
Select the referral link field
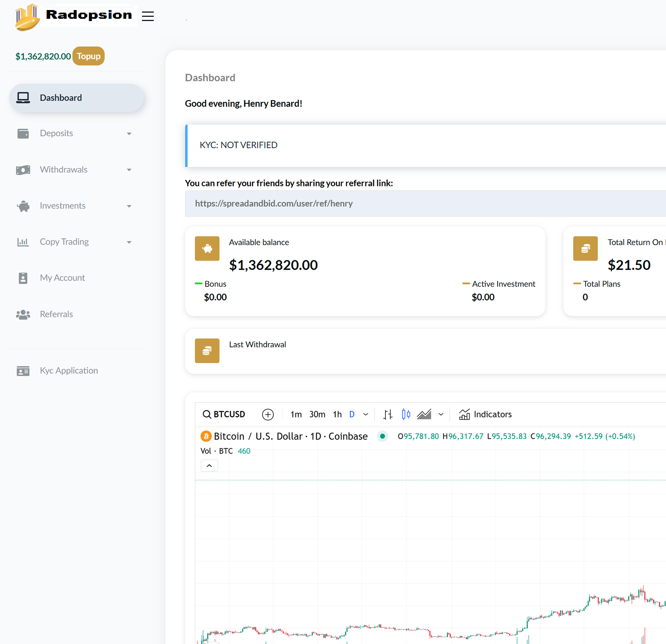point(425,203)
